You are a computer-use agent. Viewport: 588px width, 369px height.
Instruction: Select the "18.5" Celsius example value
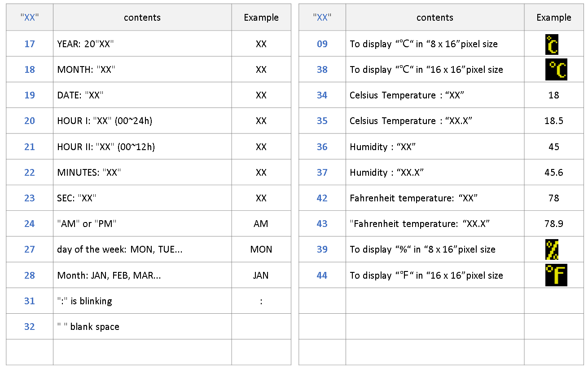pyautogui.click(x=554, y=121)
